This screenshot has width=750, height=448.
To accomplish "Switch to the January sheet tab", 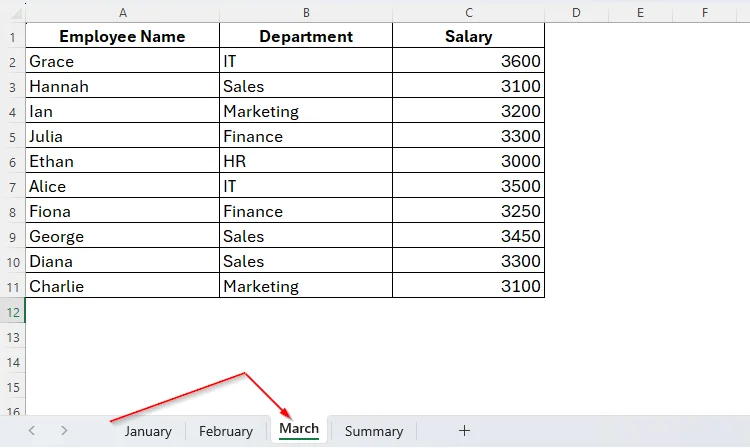I will pos(148,431).
